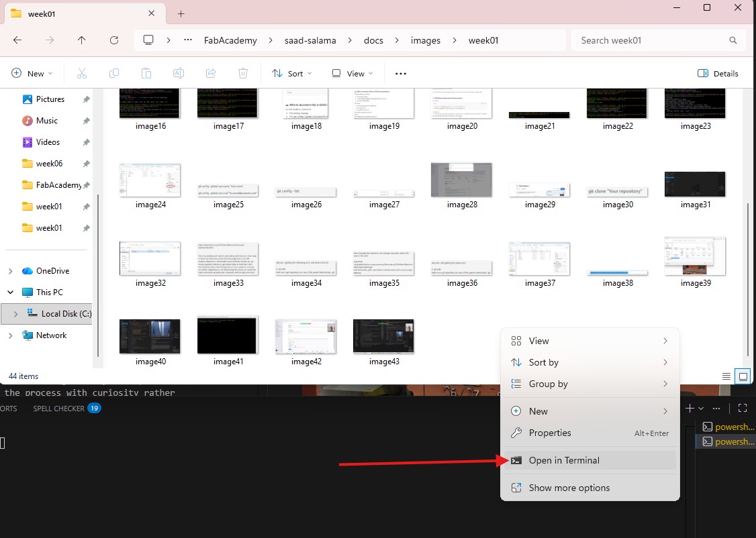This screenshot has width=756, height=538.
Task: Select Pictures in the navigation pane
Action: pos(50,99)
